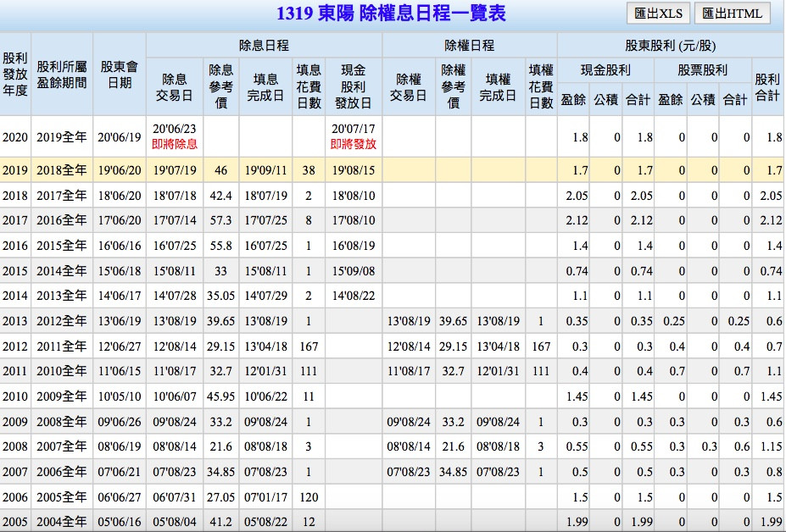Select the 股利發放年度 column header
The height and width of the screenshot is (532, 786).
14,74
